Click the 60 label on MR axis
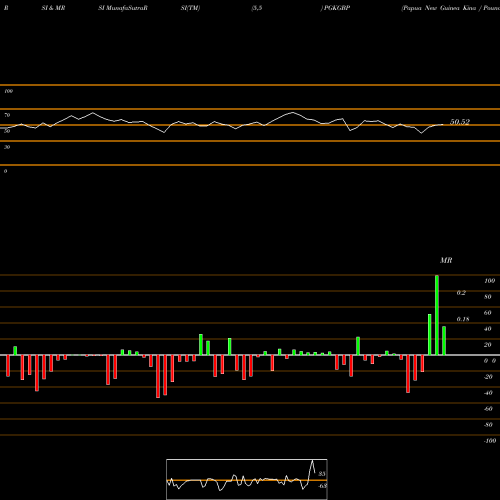The image size is (500, 500). pyautogui.click(x=488, y=313)
